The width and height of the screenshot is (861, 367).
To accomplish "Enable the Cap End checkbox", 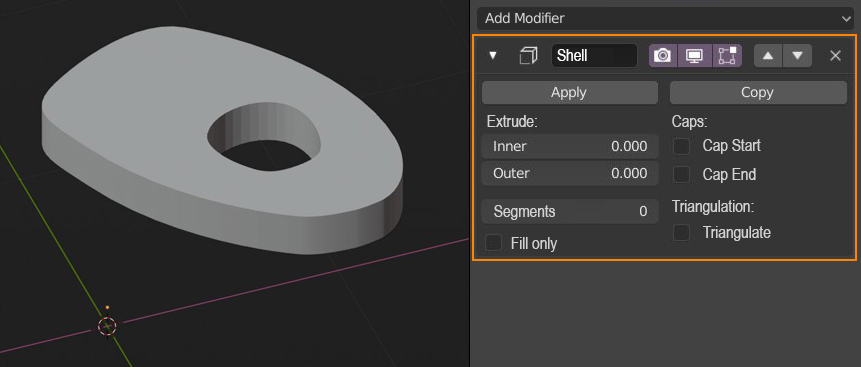I will [x=681, y=175].
